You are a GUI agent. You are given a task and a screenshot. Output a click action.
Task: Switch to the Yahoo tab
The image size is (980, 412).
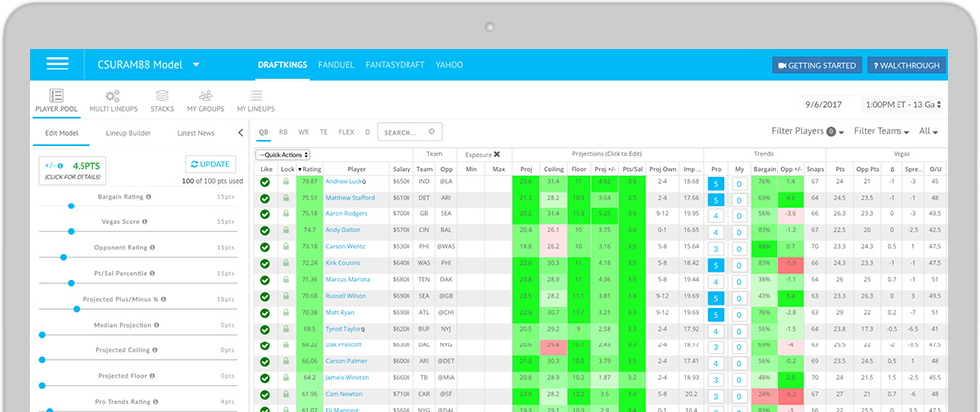449,65
